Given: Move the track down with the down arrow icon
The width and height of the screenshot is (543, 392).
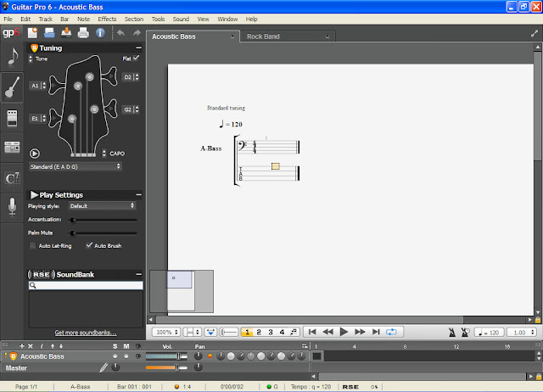Looking at the screenshot, I should (x=61, y=346).
